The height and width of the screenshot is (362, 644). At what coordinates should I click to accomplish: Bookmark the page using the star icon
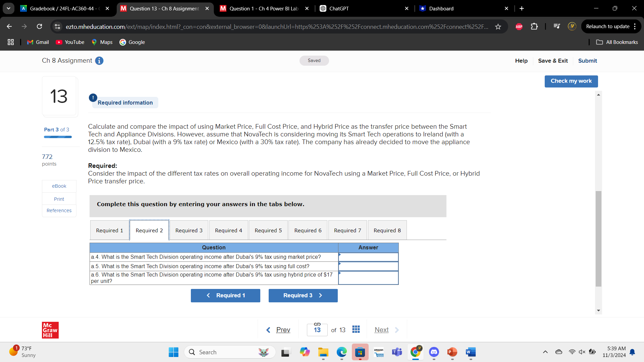498,26
